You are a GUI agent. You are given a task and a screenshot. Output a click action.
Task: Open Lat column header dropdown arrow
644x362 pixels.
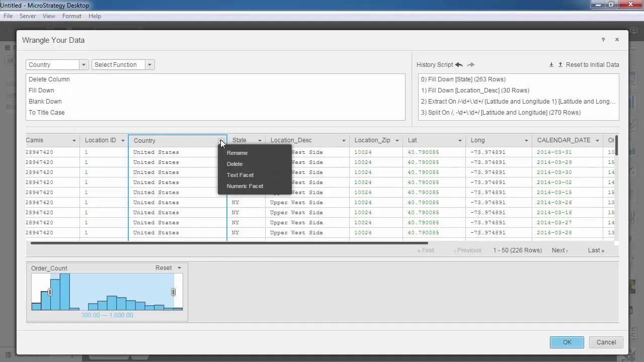460,141
